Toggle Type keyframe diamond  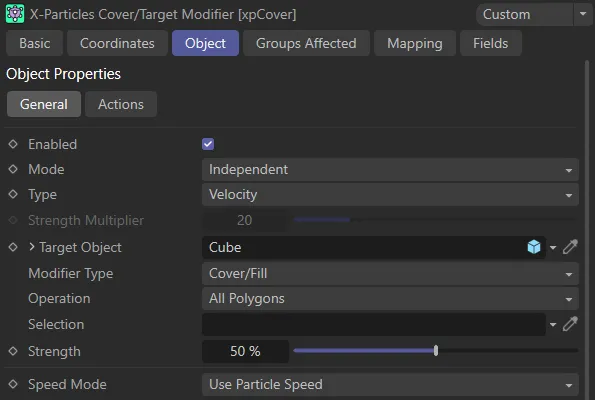click(13, 194)
